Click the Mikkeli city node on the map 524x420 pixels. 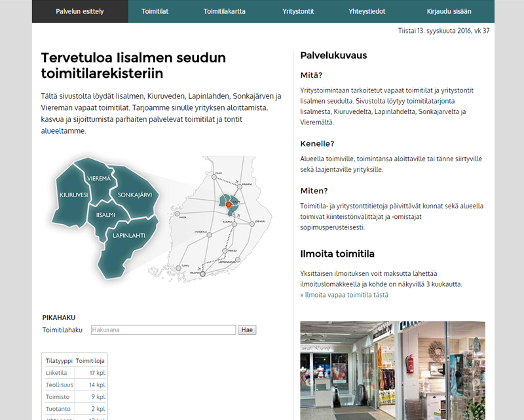click(x=225, y=251)
